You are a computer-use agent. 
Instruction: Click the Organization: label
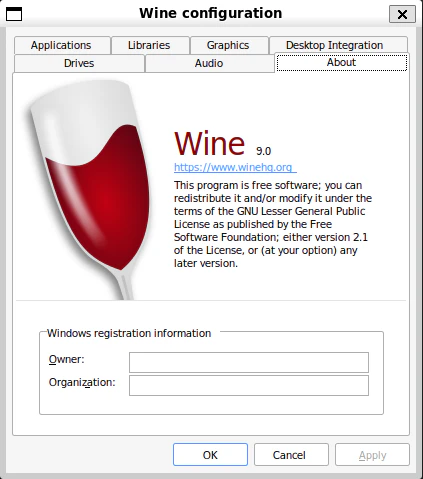[82, 383]
